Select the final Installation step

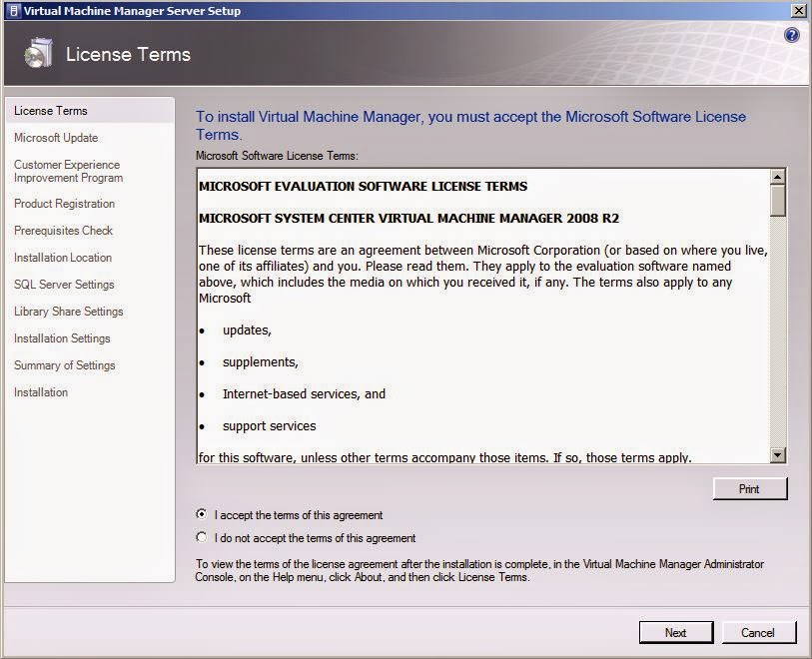41,391
